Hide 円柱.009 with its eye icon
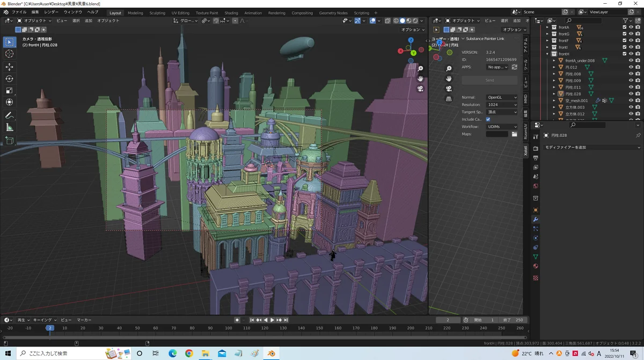The image size is (644, 360). [631, 81]
